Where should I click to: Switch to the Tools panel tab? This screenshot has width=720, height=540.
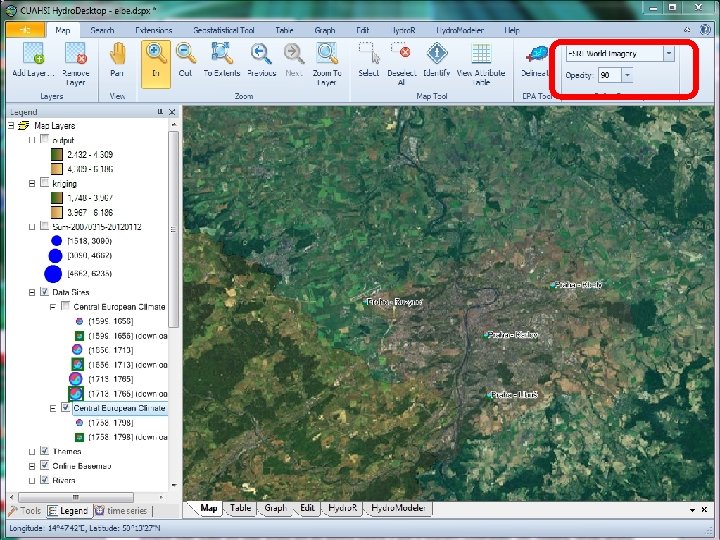click(24, 510)
